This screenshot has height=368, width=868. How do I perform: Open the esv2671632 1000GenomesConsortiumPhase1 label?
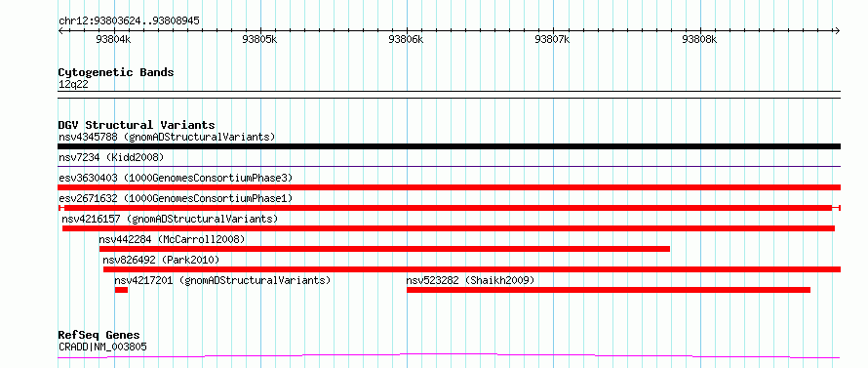click(176, 199)
